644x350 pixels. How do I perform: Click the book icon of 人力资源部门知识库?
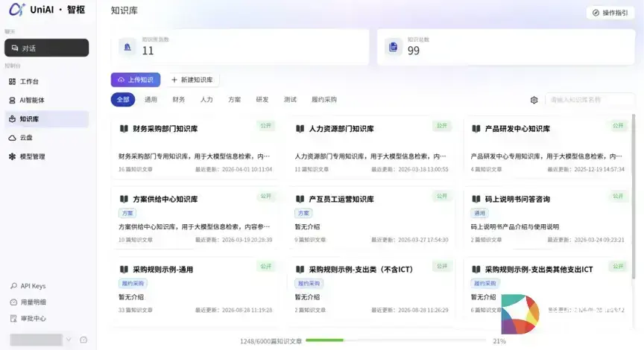(300, 129)
